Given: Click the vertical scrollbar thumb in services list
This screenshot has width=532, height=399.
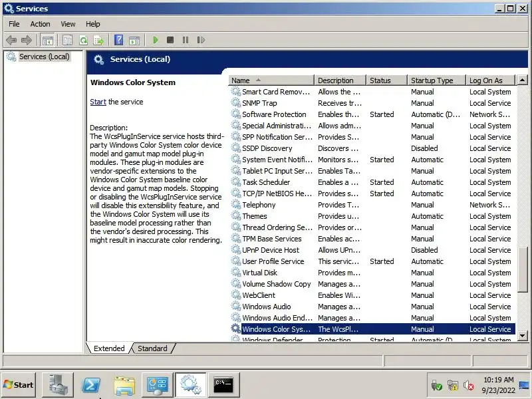Looking at the screenshot, I should tap(522, 269).
